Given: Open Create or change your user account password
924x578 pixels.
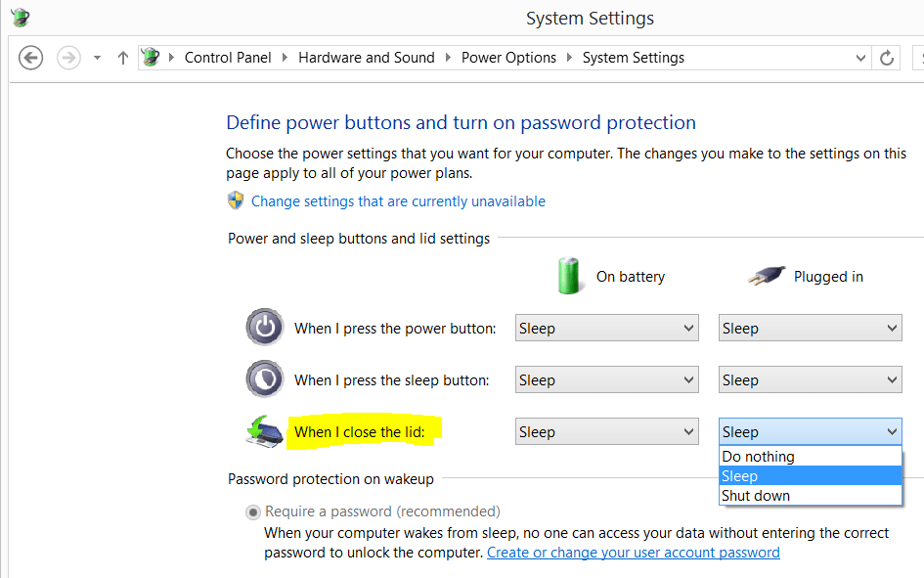Looking at the screenshot, I should point(634,552).
